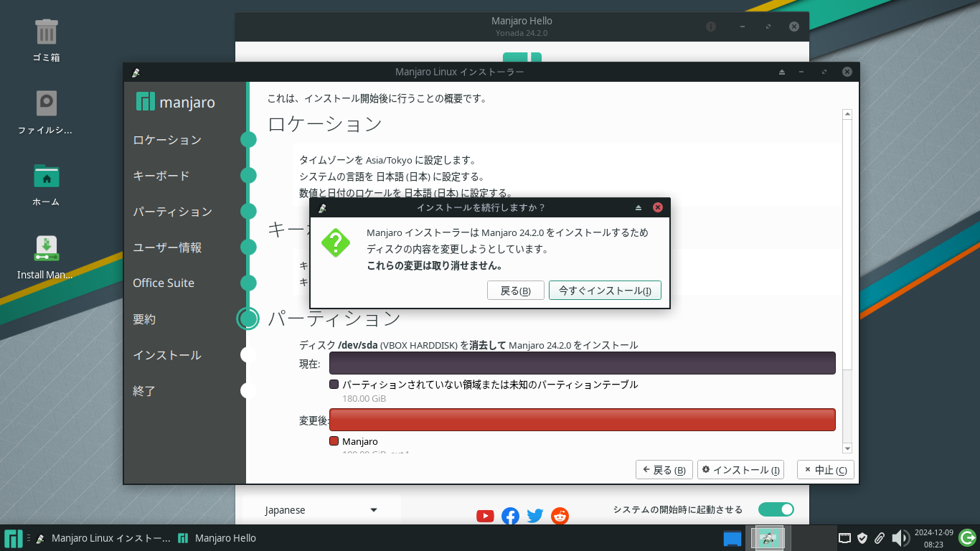The height and width of the screenshot is (551, 980).
Task: Click the manjaro logo in installer sidebar
Action: [176, 102]
